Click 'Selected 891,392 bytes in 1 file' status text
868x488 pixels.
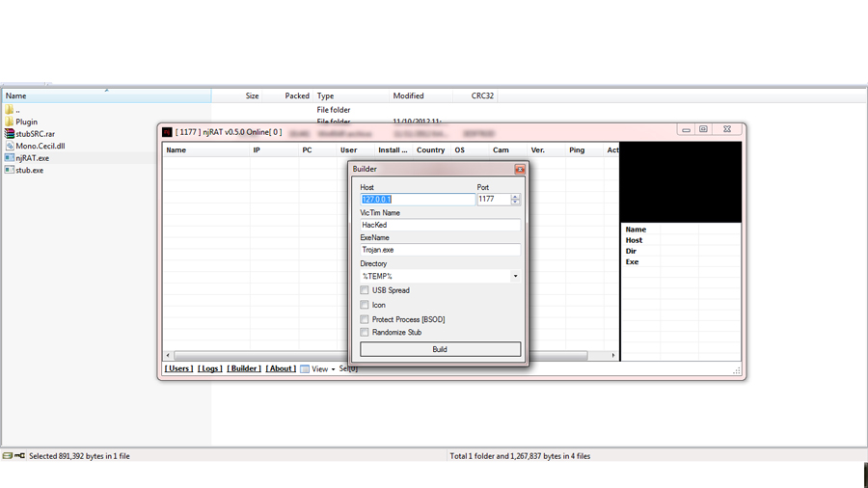(79, 456)
